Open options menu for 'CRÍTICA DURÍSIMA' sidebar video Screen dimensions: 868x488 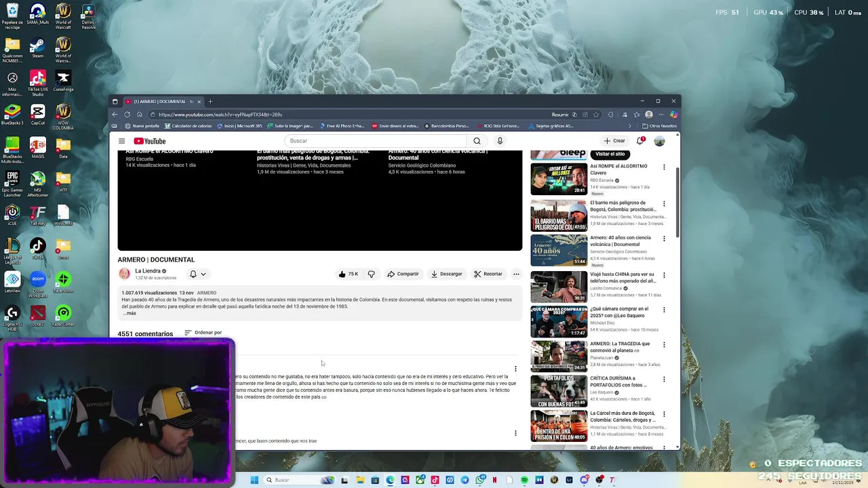[x=664, y=380]
